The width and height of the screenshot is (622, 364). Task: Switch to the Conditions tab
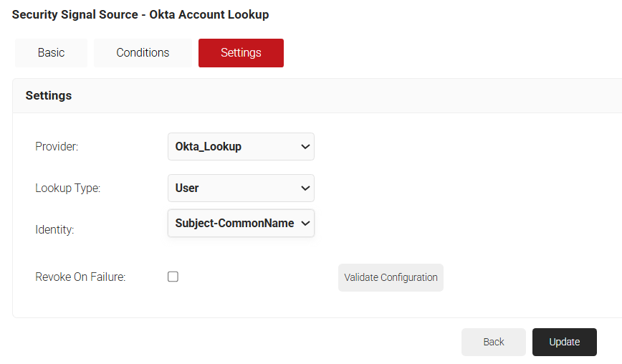(143, 53)
